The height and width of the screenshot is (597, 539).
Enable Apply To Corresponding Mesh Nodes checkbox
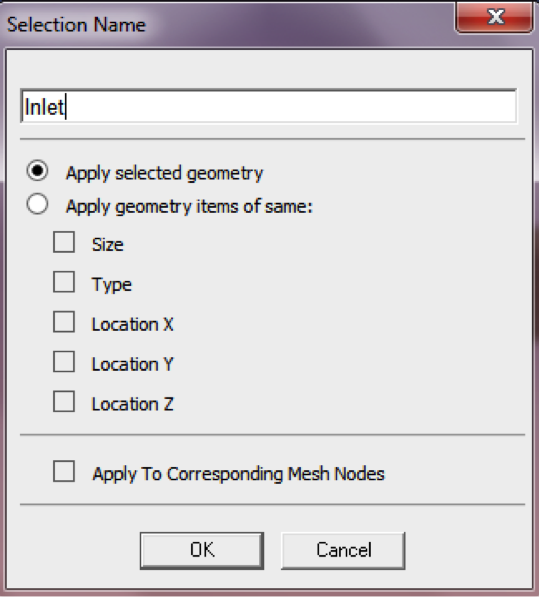(x=64, y=471)
